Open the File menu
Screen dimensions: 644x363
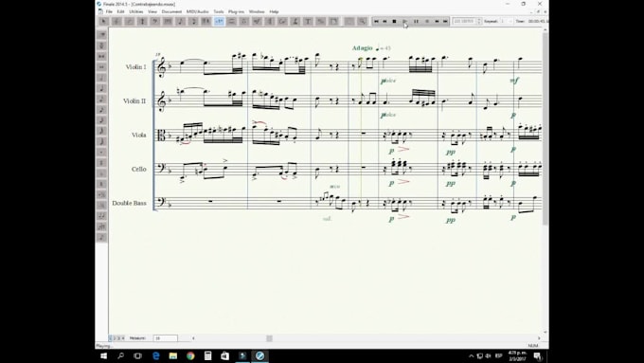(109, 11)
